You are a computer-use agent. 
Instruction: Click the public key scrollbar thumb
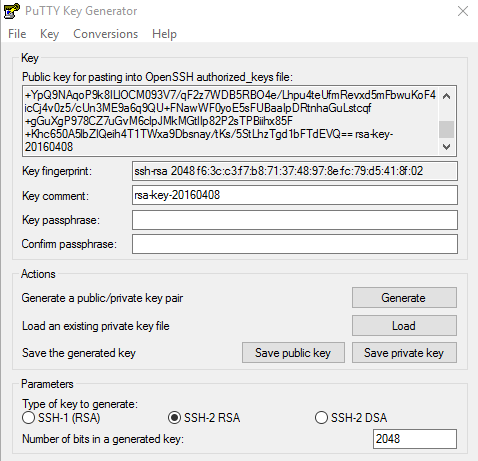click(x=446, y=129)
